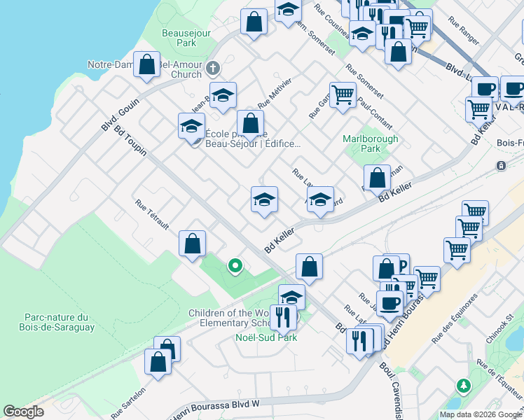
Task: Click the Noël-Sud Park label
Action: click(266, 337)
